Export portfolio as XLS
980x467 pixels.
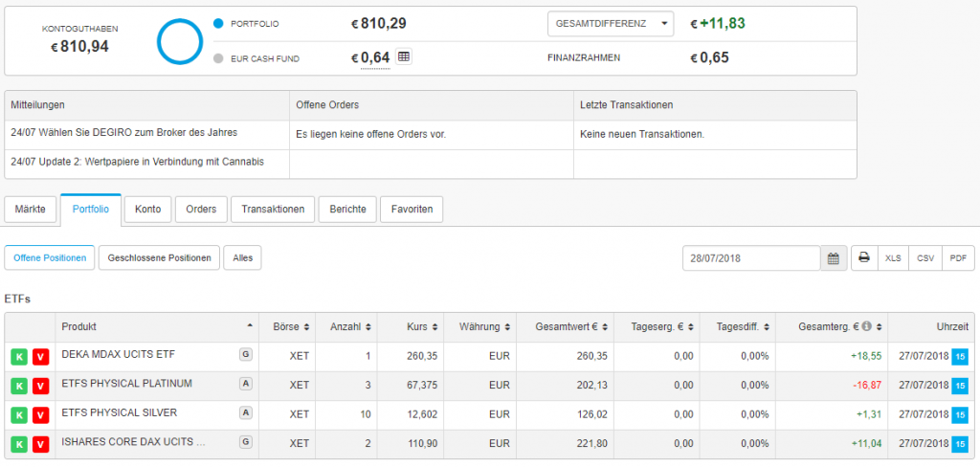pyautogui.click(x=893, y=257)
